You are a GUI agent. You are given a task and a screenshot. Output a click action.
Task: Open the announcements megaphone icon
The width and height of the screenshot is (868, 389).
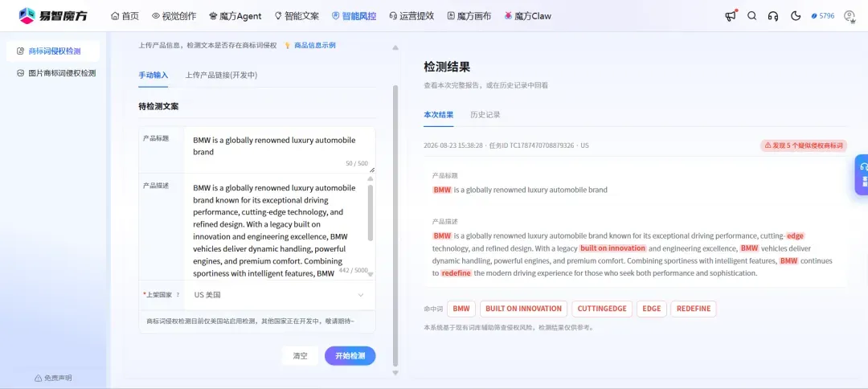pyautogui.click(x=731, y=15)
